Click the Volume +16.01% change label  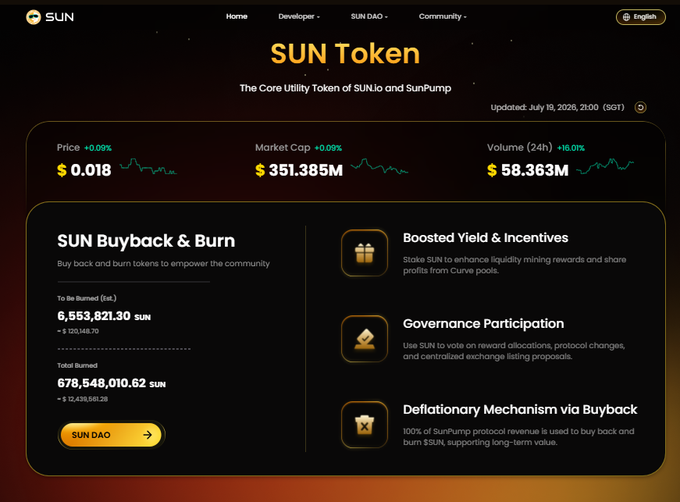(571, 148)
